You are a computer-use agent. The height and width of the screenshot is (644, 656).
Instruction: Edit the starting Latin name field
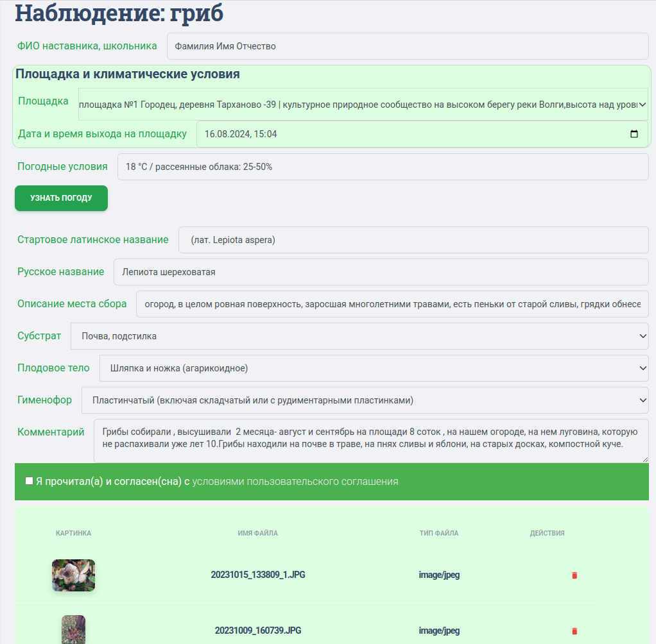tap(413, 240)
